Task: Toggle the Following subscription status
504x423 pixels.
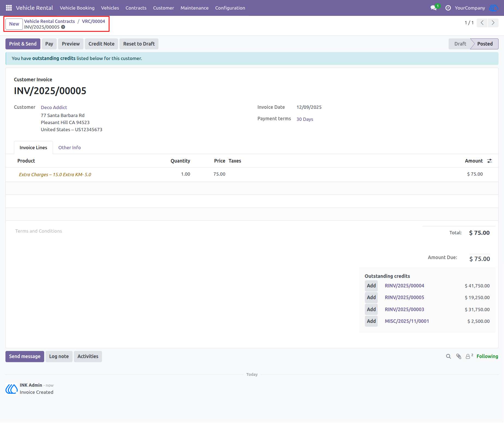Action: (x=487, y=356)
